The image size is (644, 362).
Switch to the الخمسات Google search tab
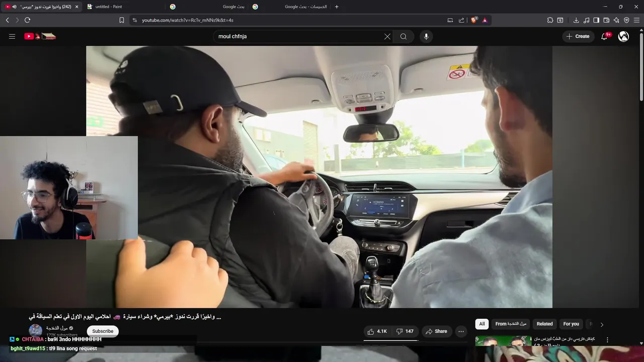coord(289,7)
